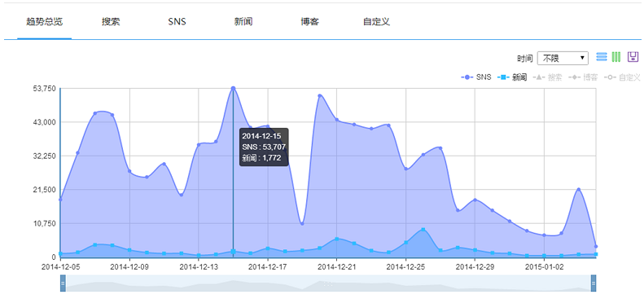Click the dropdown arrow in 时间 selector

(x=582, y=59)
